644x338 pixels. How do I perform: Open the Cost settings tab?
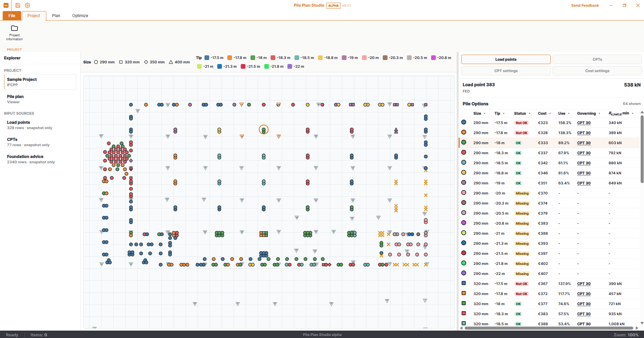(x=597, y=71)
